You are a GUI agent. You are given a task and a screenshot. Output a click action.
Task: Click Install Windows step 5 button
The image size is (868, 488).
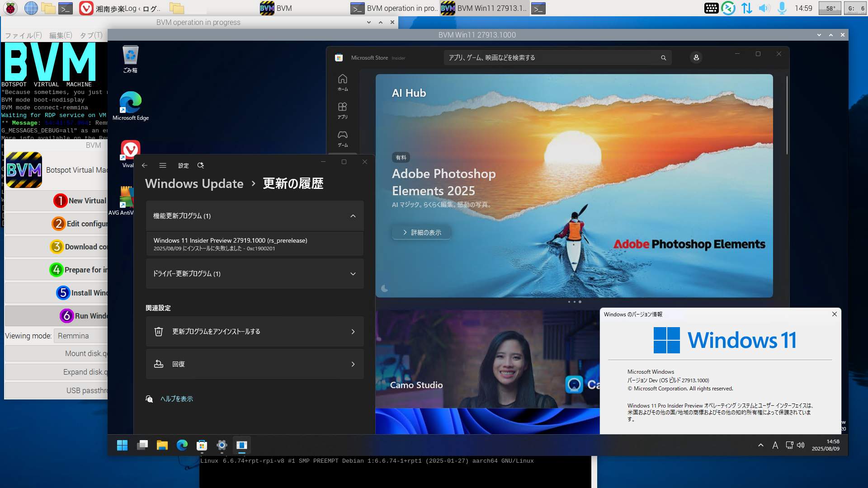tap(57, 293)
